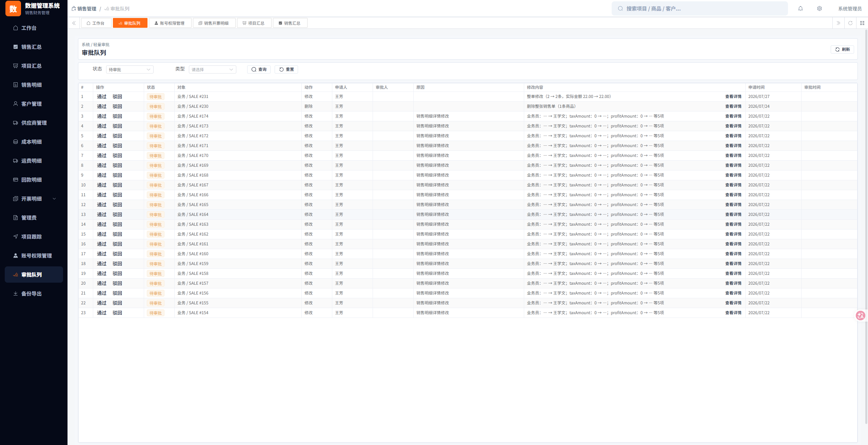
Task: Click the 重置 reset button
Action: point(286,69)
